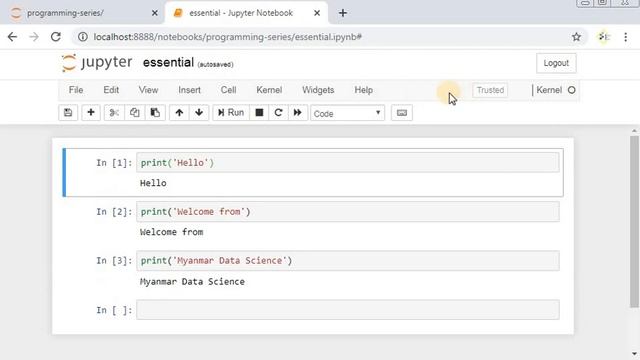This screenshot has width=640, height=360.
Task: Click the kernel idle circle indicator
Action: tap(571, 90)
